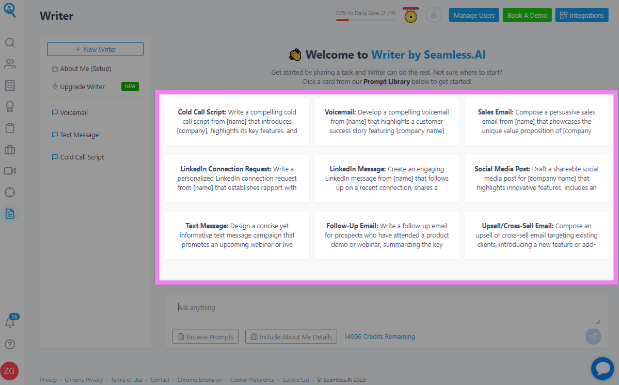
Task: Open the help question mark icon
Action: 10,344
